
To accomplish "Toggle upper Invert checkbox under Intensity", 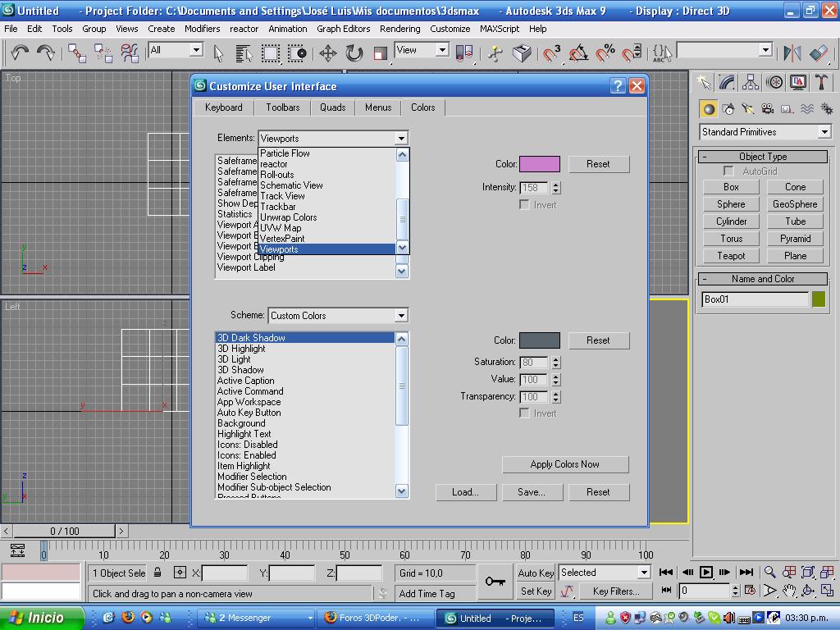I will (524, 204).
